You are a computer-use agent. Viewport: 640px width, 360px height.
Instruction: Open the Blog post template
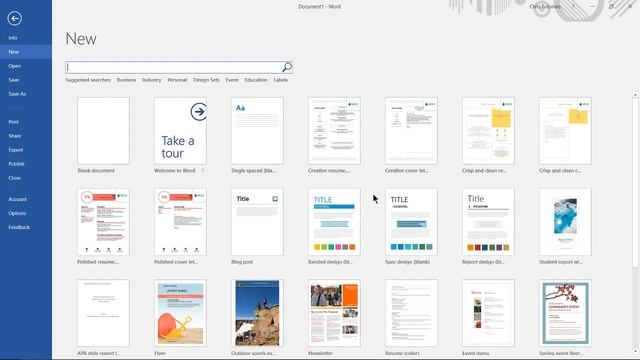pyautogui.click(x=257, y=222)
